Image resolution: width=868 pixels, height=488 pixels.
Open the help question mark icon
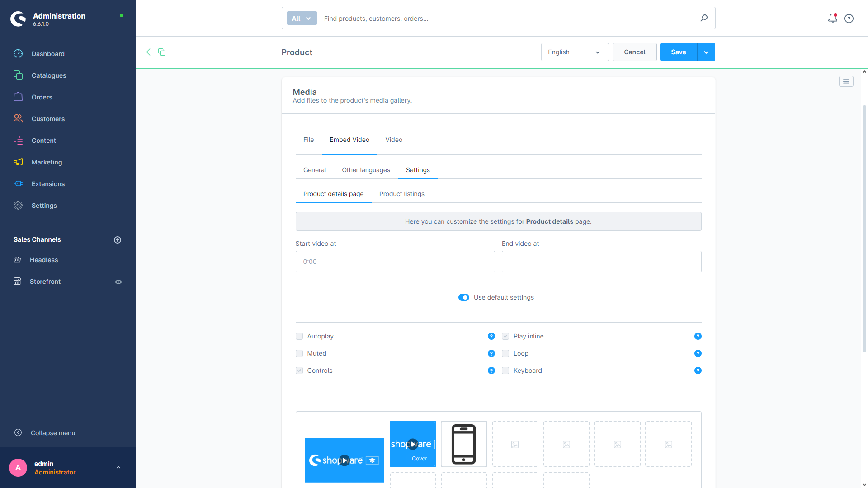tap(849, 19)
